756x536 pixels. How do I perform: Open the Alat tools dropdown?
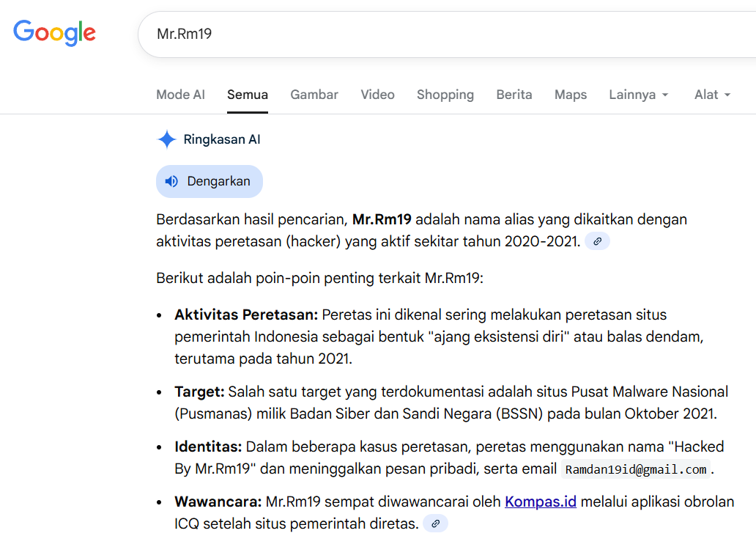pyautogui.click(x=712, y=95)
